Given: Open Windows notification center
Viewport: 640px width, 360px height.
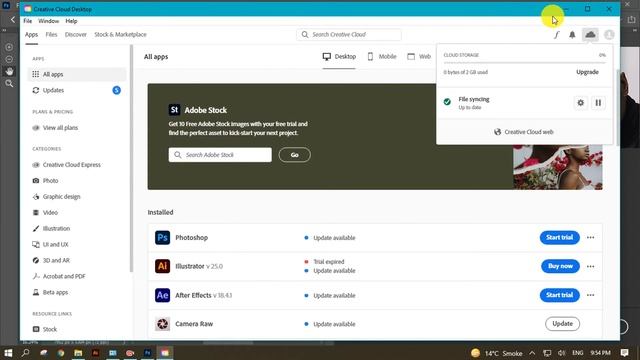Looking at the screenshot, I should pos(624,353).
